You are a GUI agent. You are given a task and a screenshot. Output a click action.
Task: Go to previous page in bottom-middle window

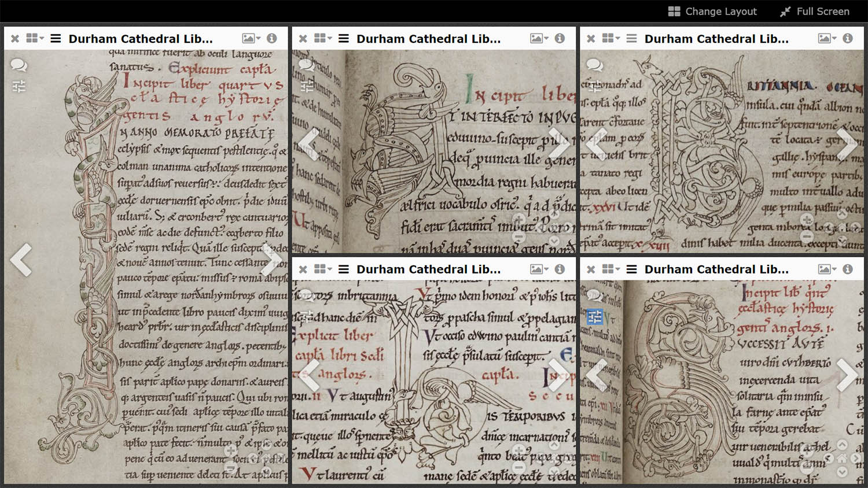308,375
